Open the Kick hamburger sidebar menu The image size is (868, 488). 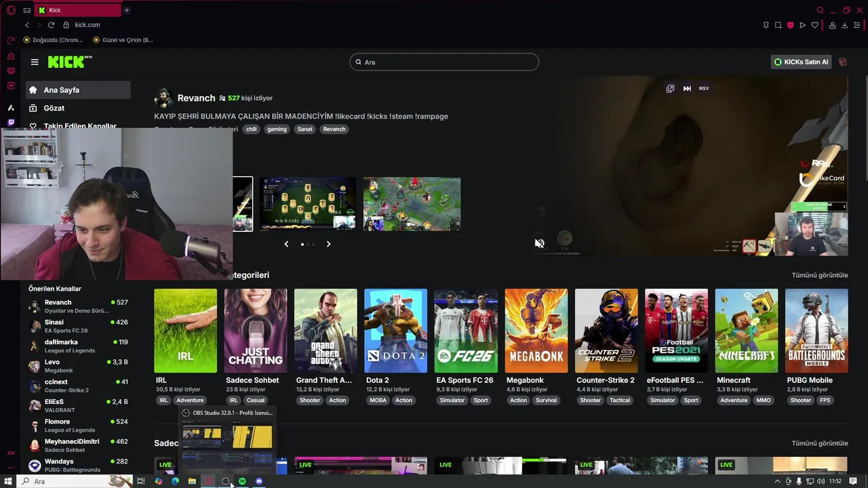[x=35, y=62]
